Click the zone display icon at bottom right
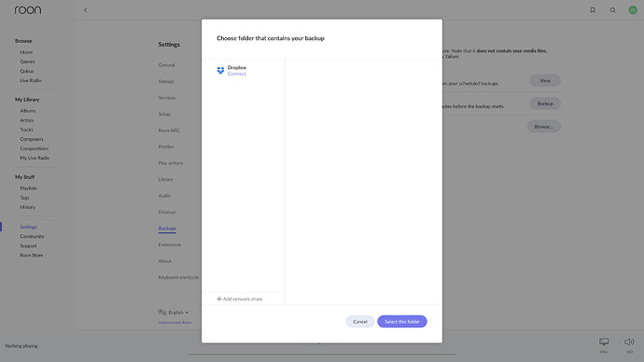The width and height of the screenshot is (644, 362). pos(604,341)
